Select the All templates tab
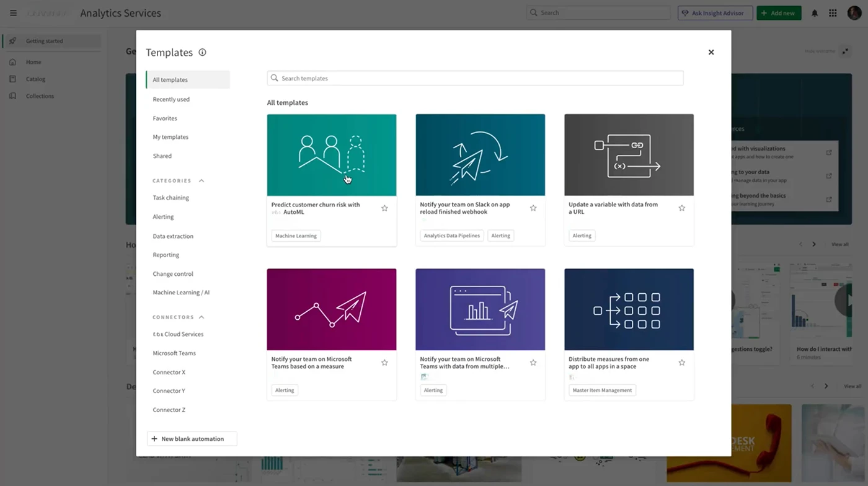The width and height of the screenshot is (868, 486). point(188,80)
